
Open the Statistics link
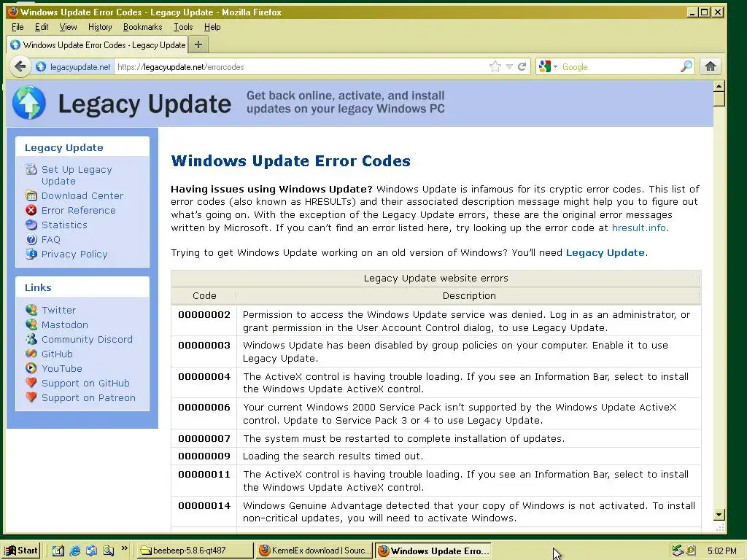pos(64,225)
